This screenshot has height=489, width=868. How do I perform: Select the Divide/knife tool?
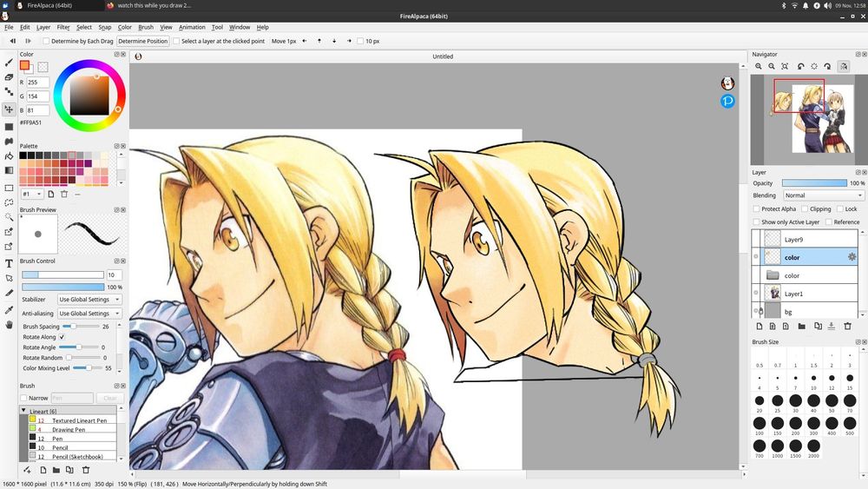9,293
